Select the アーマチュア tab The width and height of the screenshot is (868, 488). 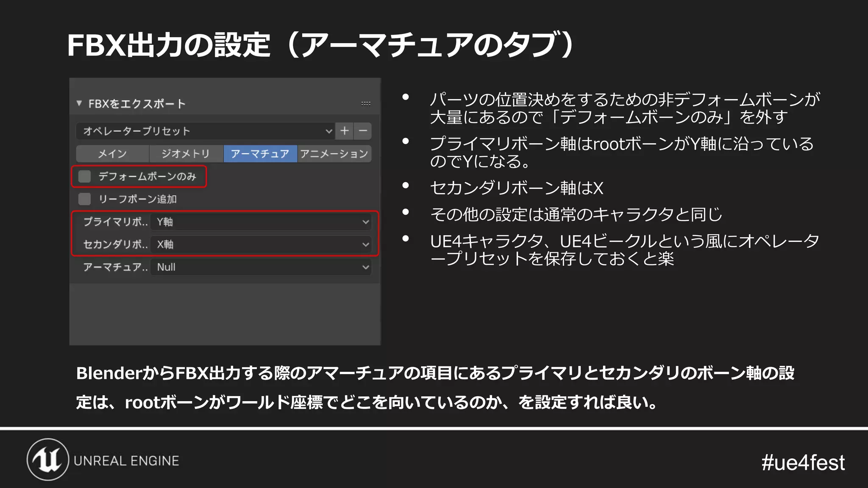click(x=260, y=154)
